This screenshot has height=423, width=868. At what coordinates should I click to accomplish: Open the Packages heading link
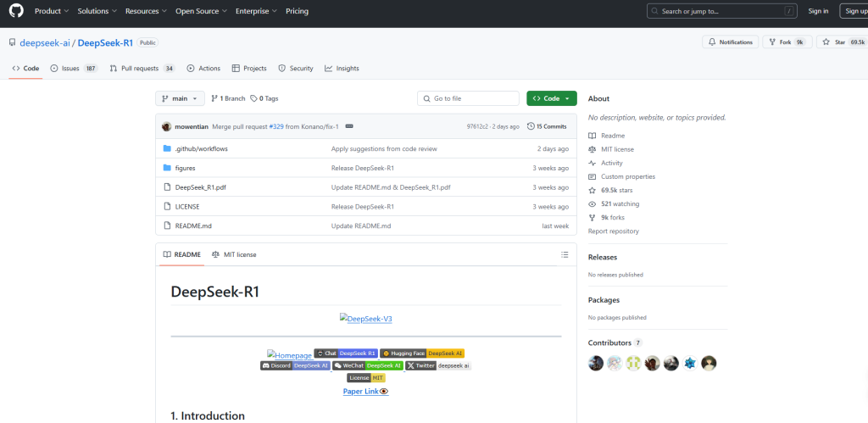[x=604, y=300]
